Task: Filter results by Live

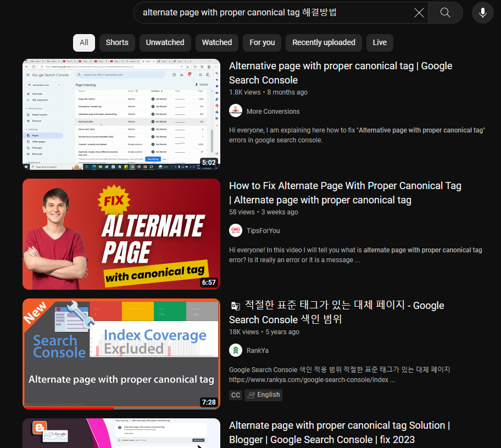Action: tap(380, 42)
